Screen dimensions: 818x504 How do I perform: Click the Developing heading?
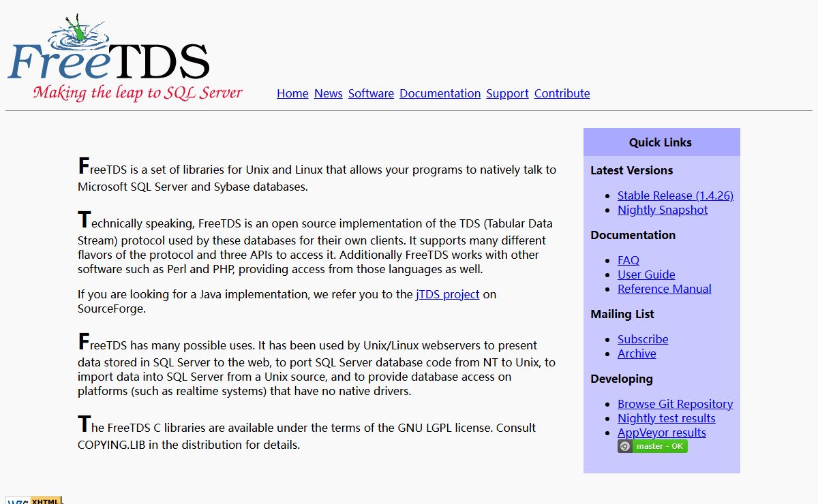tap(622, 379)
